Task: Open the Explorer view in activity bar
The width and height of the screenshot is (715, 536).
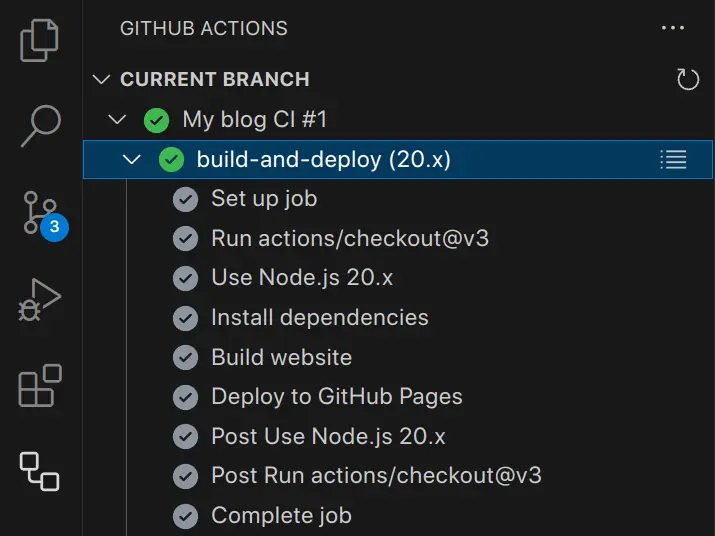Action: 39,40
